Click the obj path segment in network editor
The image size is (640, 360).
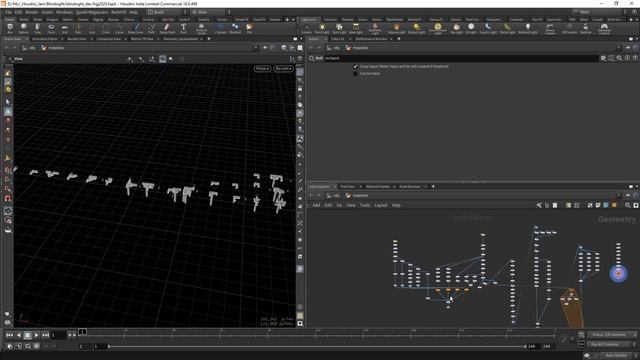(x=333, y=196)
